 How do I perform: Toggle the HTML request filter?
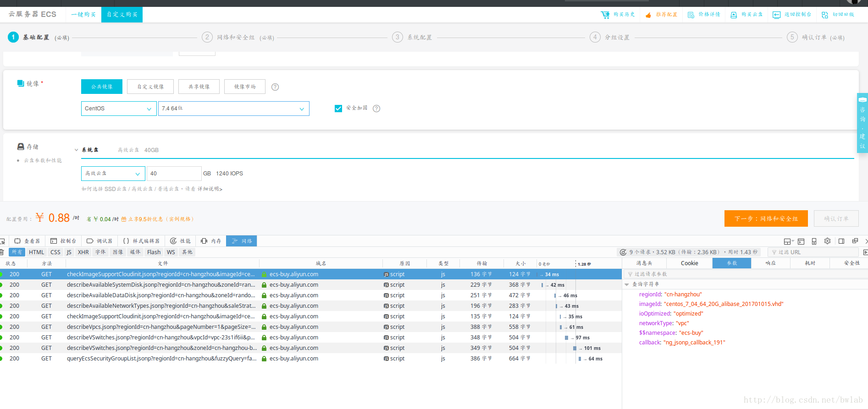(x=36, y=252)
